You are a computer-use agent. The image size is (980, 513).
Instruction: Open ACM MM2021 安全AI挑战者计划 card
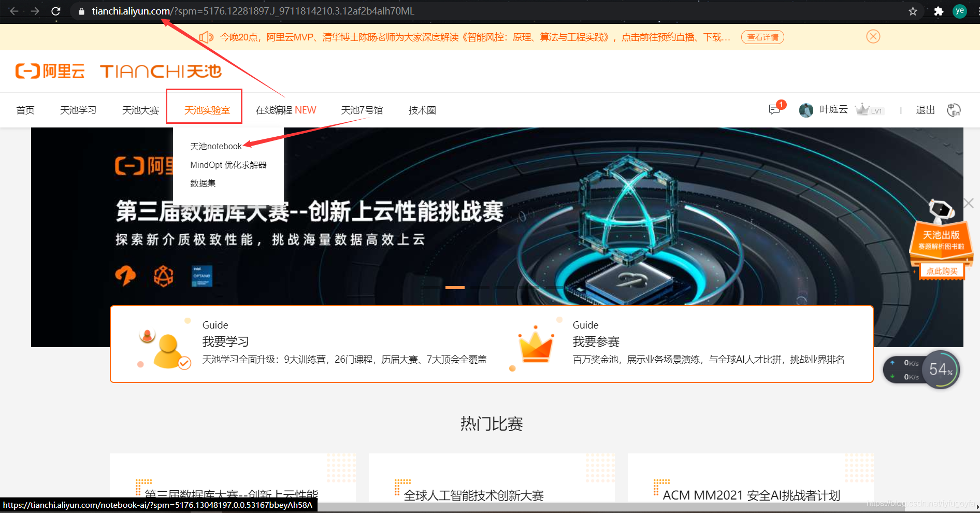pos(751,478)
